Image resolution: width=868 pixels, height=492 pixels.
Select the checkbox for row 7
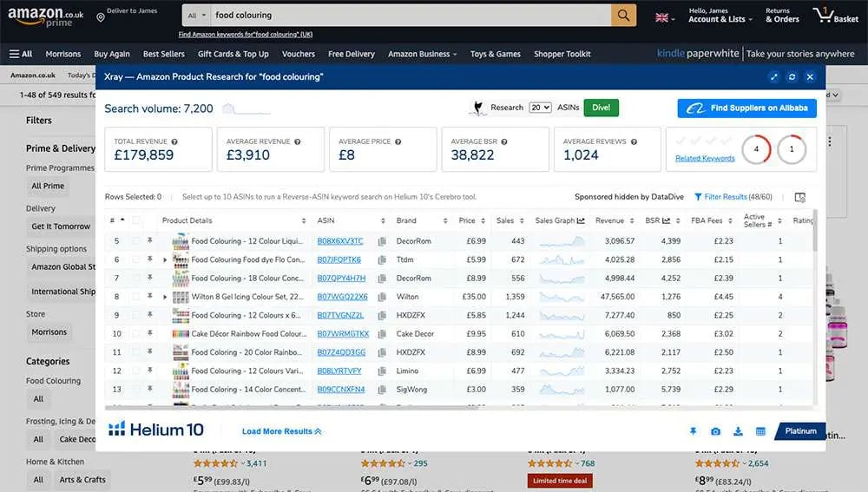pos(135,279)
